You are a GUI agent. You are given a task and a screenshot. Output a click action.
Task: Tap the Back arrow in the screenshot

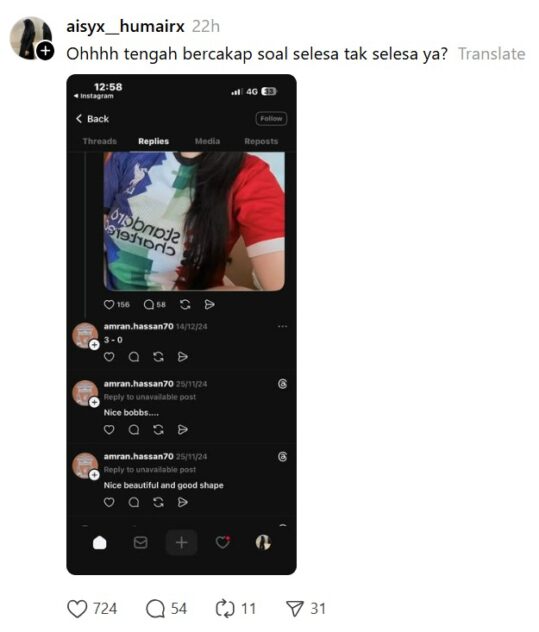click(79, 118)
